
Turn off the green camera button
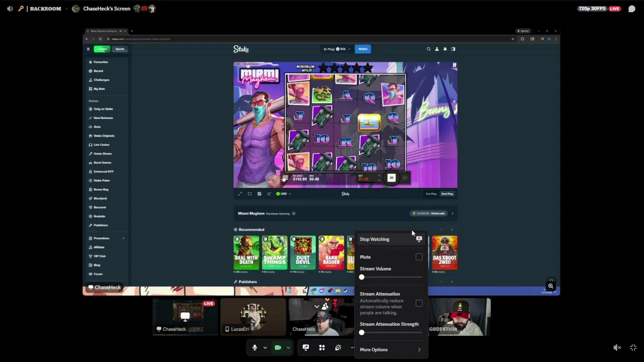tap(278, 347)
